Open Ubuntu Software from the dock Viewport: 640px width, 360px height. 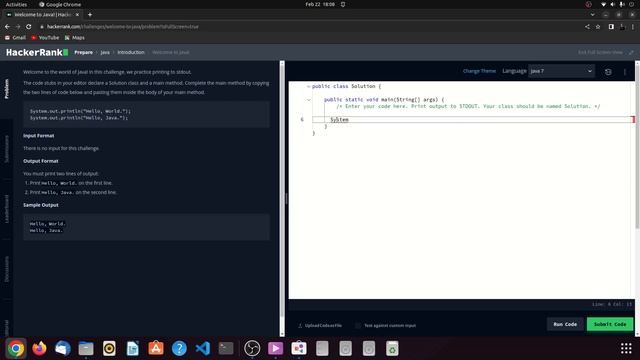tap(156, 348)
